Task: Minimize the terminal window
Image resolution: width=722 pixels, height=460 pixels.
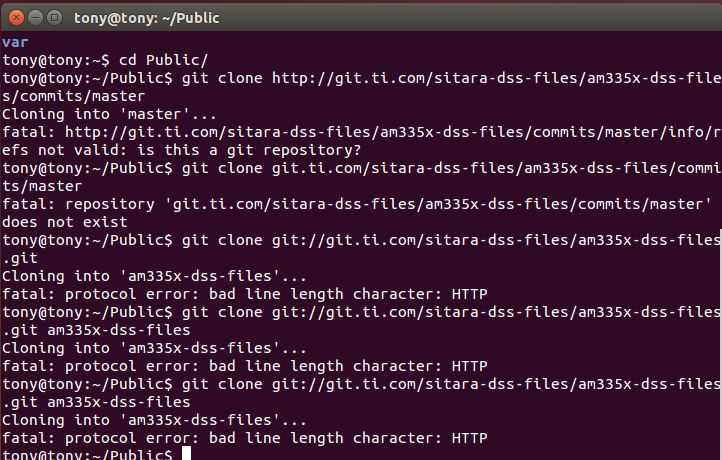Action: (34, 18)
